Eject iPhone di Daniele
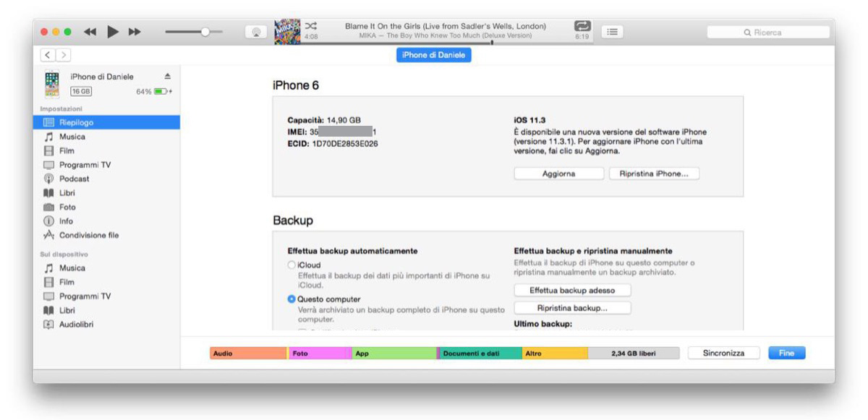This screenshot has width=868, height=420. 167,77
